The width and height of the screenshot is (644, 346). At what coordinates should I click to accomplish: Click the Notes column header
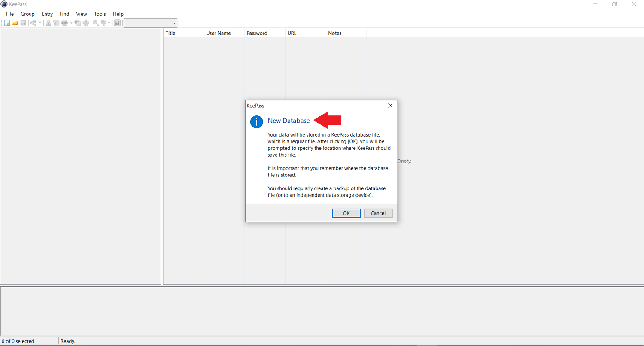point(346,33)
